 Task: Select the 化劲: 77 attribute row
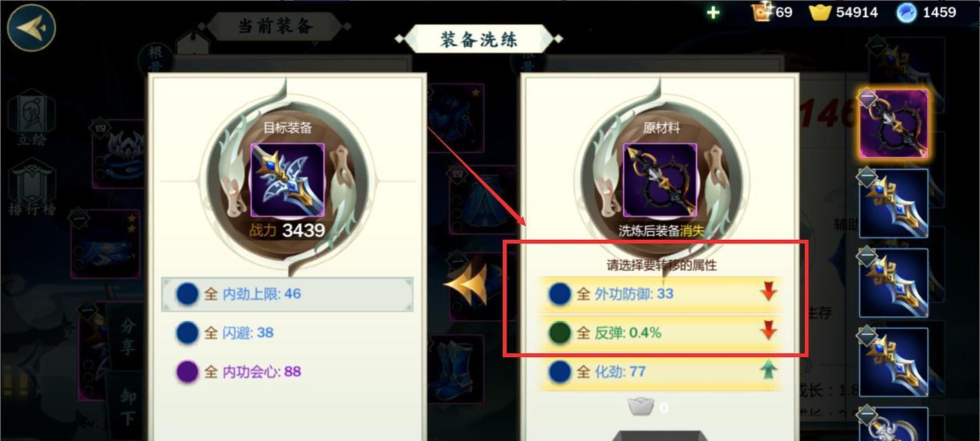pos(661,372)
